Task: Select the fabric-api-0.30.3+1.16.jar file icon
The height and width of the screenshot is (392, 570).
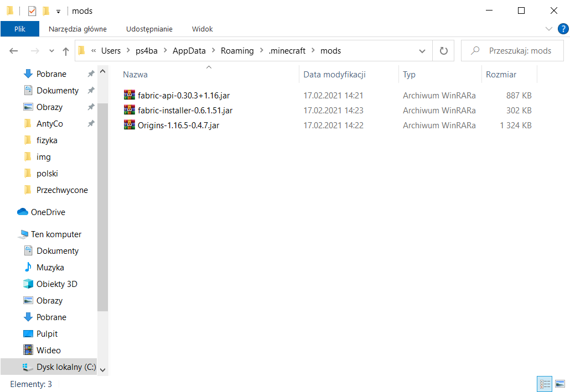Action: [129, 95]
